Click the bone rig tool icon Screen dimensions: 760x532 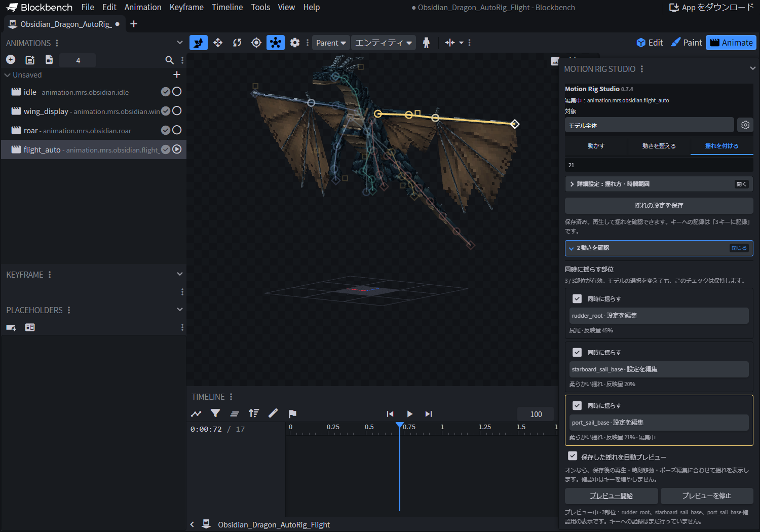[276, 43]
